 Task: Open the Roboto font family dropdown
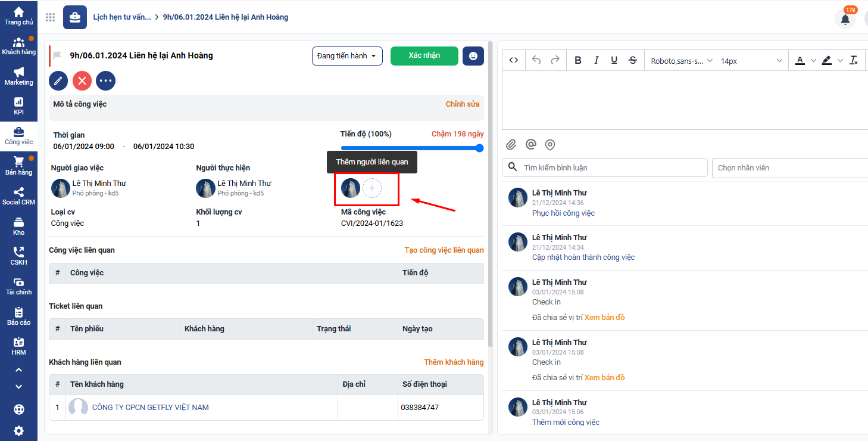[x=681, y=61]
